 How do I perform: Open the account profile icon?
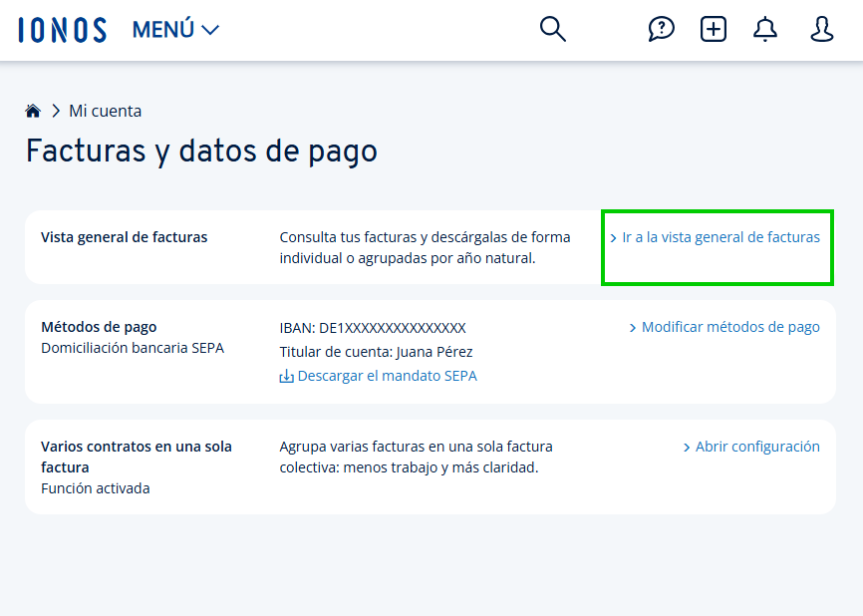[x=820, y=30]
